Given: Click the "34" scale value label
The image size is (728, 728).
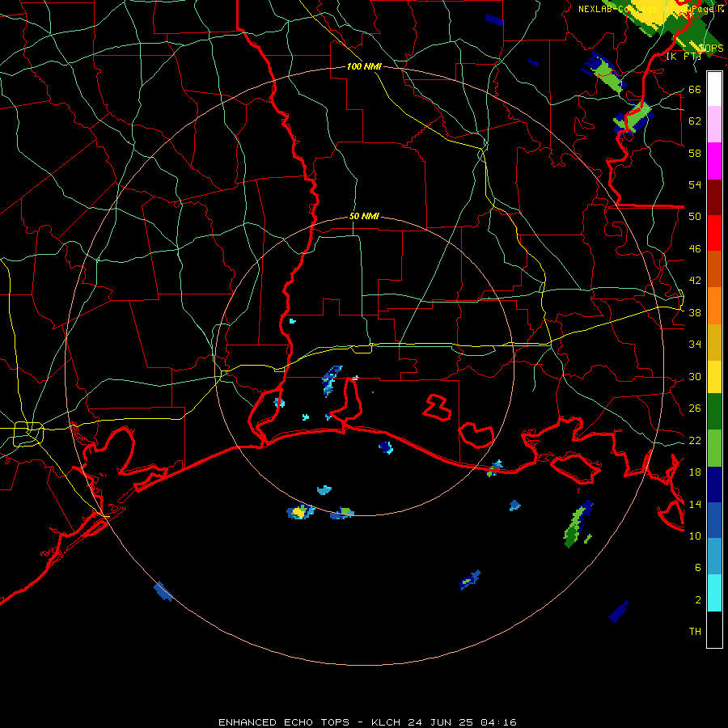Looking at the screenshot, I should click(695, 345).
